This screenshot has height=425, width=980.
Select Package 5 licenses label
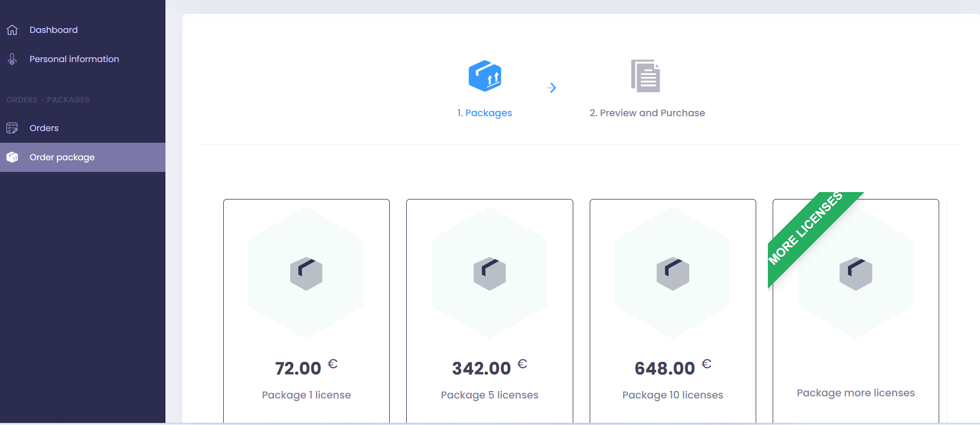(x=489, y=395)
